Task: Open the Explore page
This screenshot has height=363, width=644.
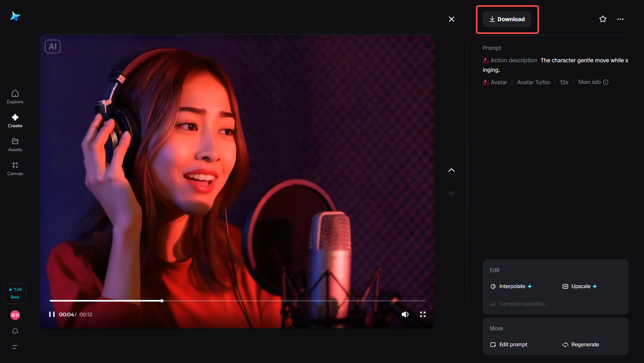Action: pyautogui.click(x=15, y=97)
